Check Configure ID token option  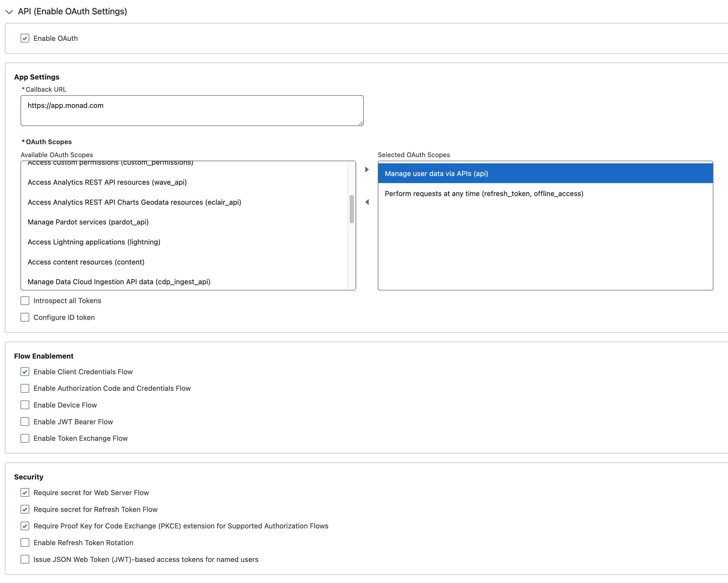pos(25,317)
